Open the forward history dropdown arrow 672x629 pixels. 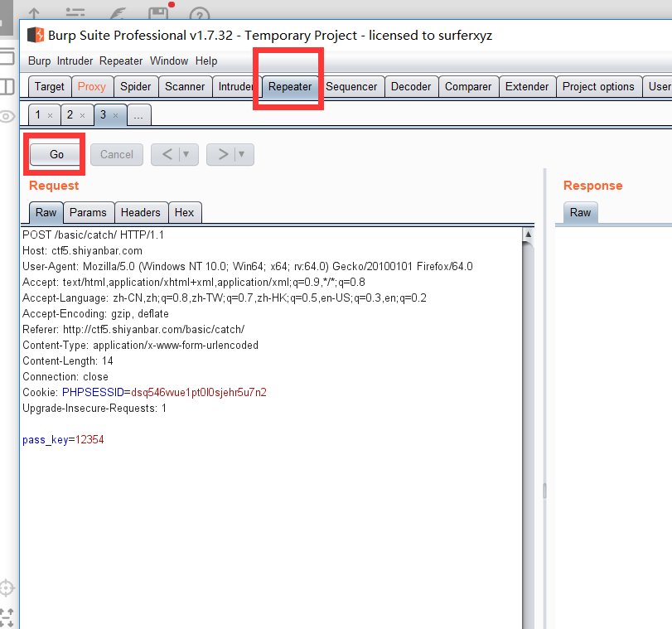click(x=242, y=154)
